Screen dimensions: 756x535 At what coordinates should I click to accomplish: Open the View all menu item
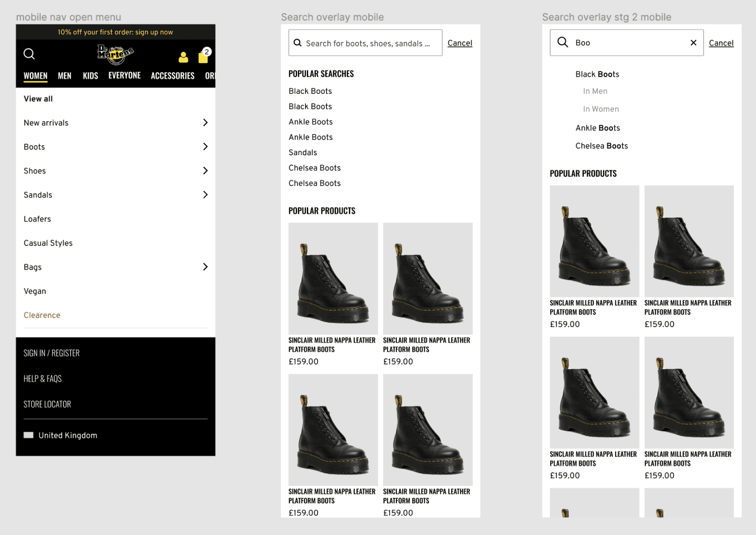38,99
